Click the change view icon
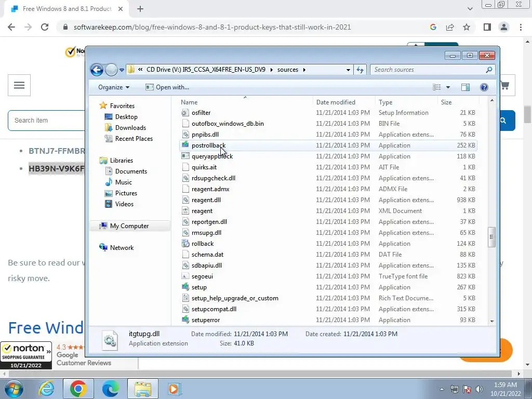532x399 pixels. pyautogui.click(x=436, y=87)
